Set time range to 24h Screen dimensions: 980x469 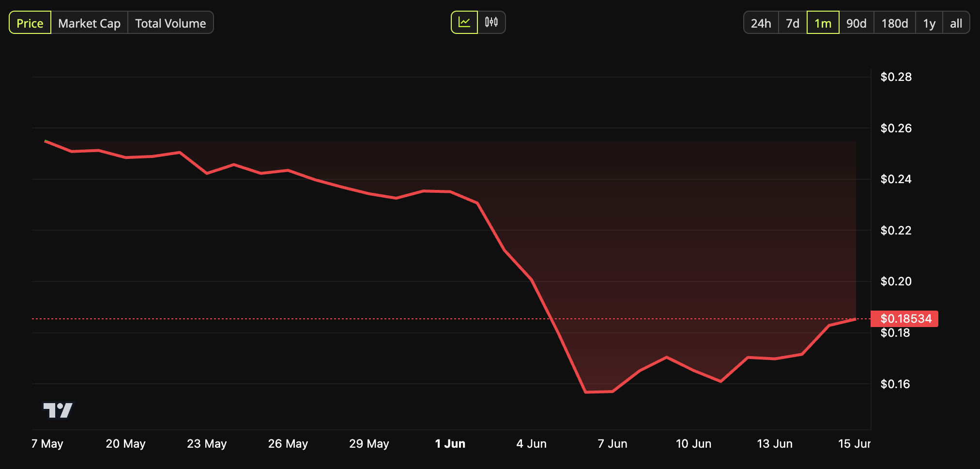coord(761,23)
